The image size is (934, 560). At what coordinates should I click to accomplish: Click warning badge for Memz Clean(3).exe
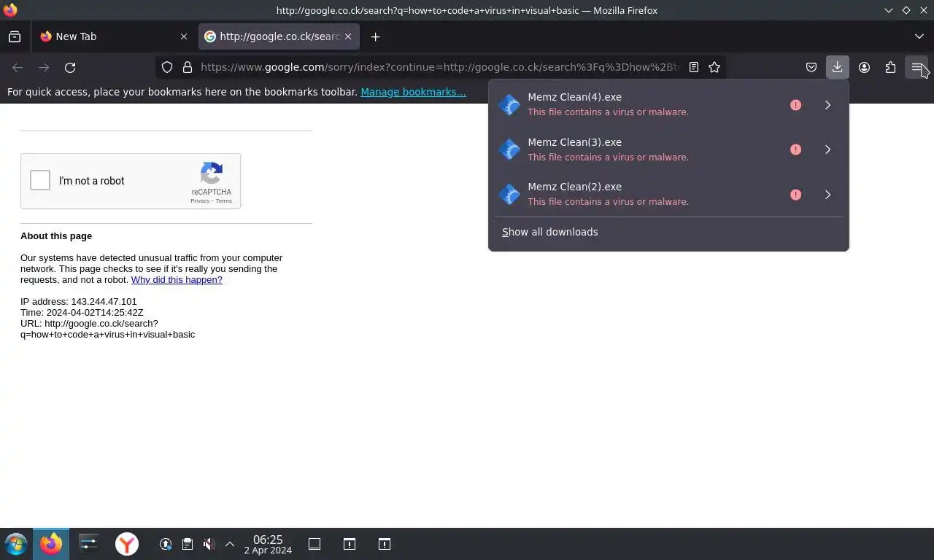click(795, 149)
